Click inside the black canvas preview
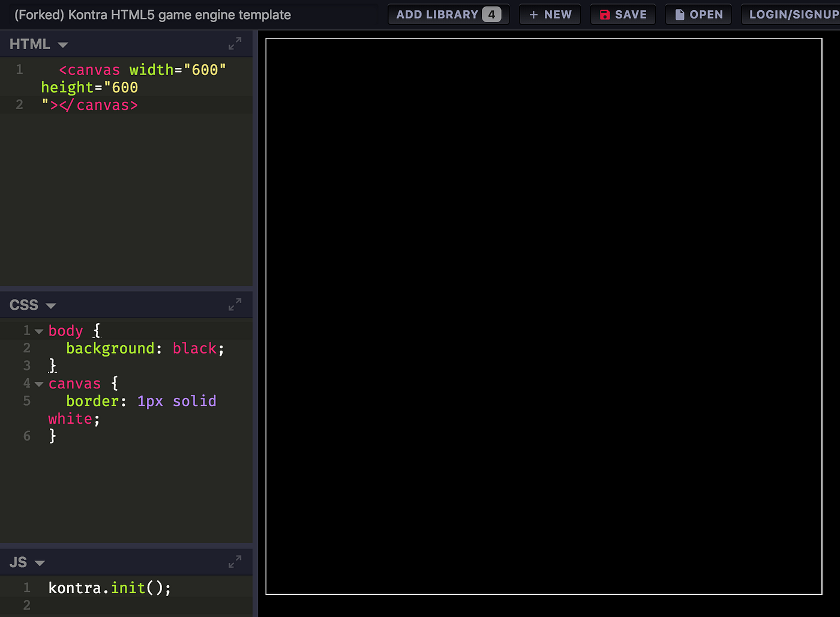This screenshot has width=840, height=617. pyautogui.click(x=544, y=316)
